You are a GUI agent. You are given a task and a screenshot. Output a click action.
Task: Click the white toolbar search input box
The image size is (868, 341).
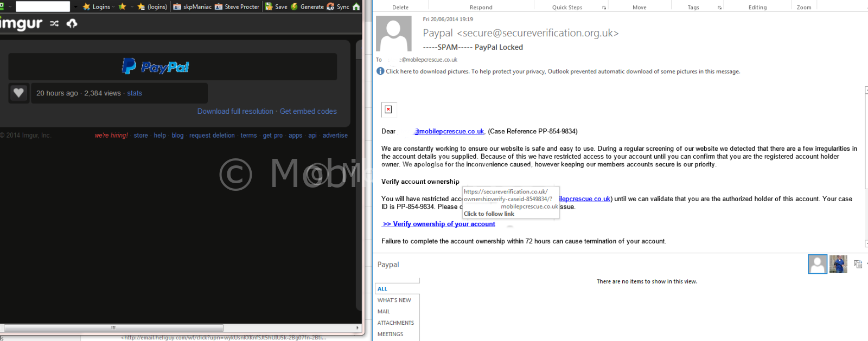point(43,7)
